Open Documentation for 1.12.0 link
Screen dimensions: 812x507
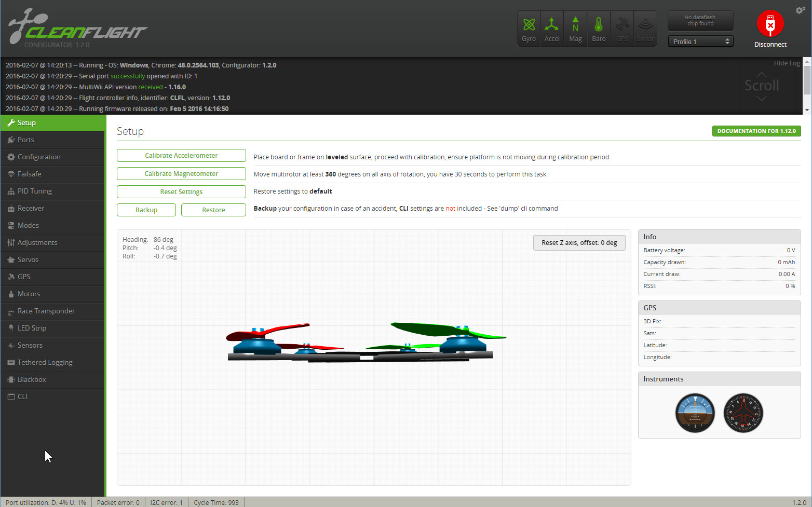[x=756, y=131]
